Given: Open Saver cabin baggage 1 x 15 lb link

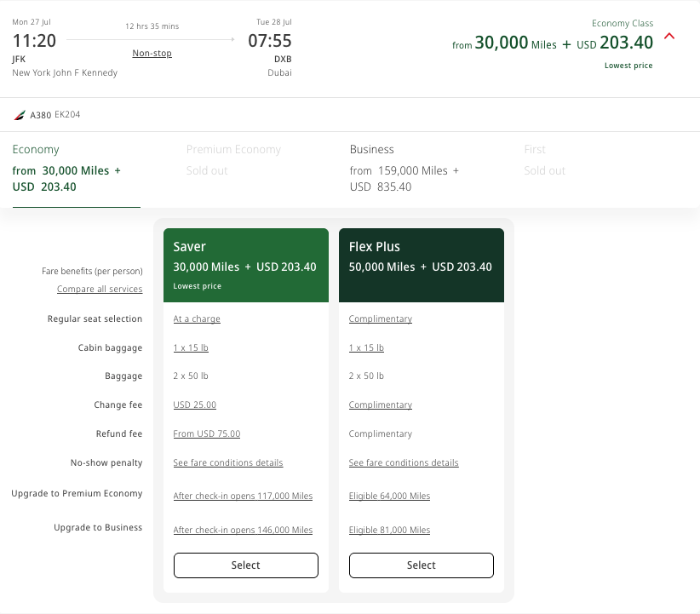Looking at the screenshot, I should pos(191,347).
